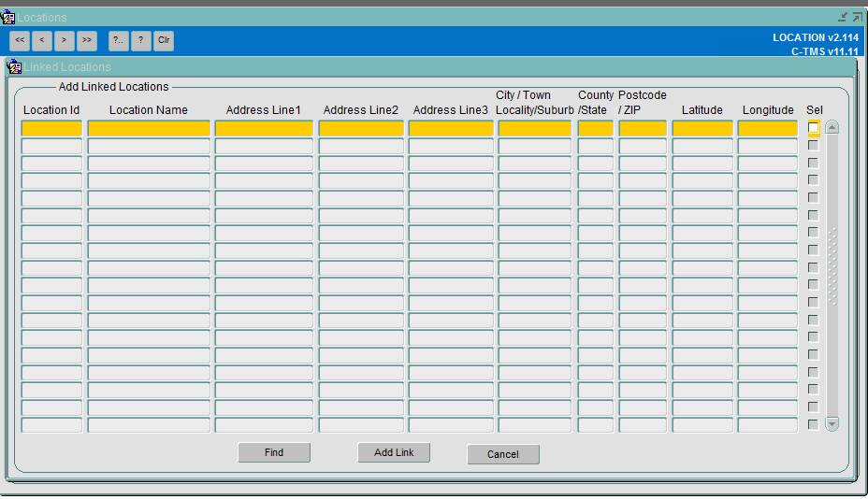Image resolution: width=868 pixels, height=499 pixels.
Task: Click the highlighted County /State field
Action: coord(596,128)
